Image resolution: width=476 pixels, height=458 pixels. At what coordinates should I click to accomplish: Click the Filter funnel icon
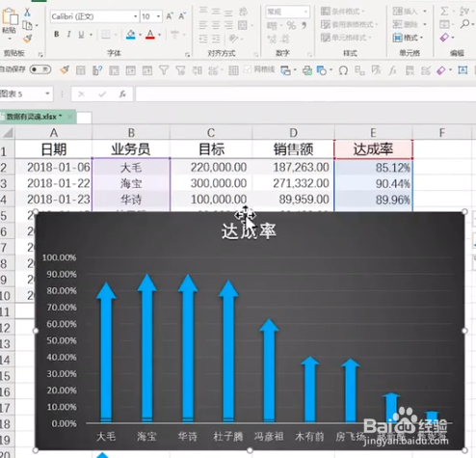tap(164, 69)
